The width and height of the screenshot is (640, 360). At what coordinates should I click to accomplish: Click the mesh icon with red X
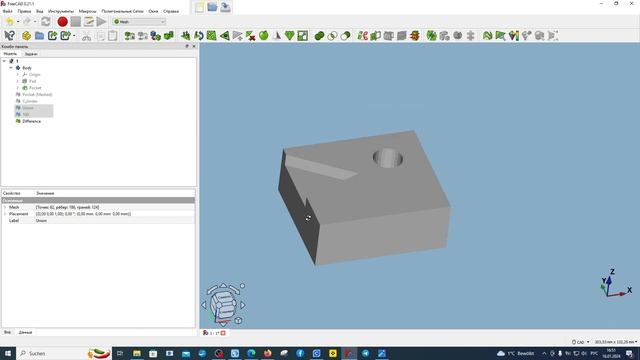(x=251, y=36)
